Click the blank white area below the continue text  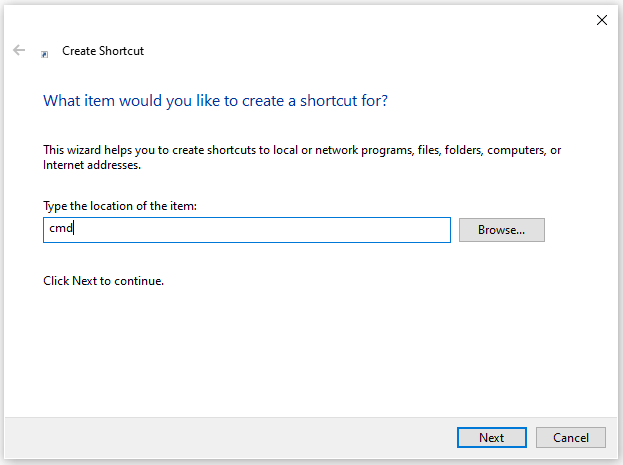[310, 350]
